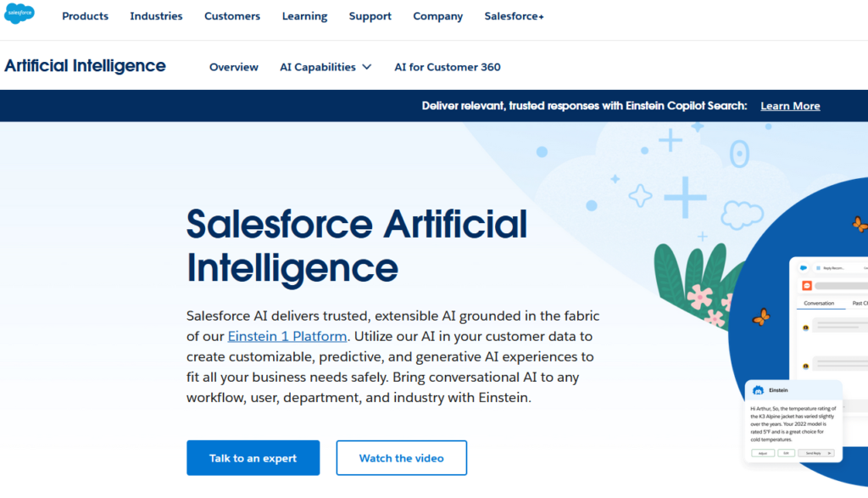Click the Salesforce cloud logo

[20, 14]
